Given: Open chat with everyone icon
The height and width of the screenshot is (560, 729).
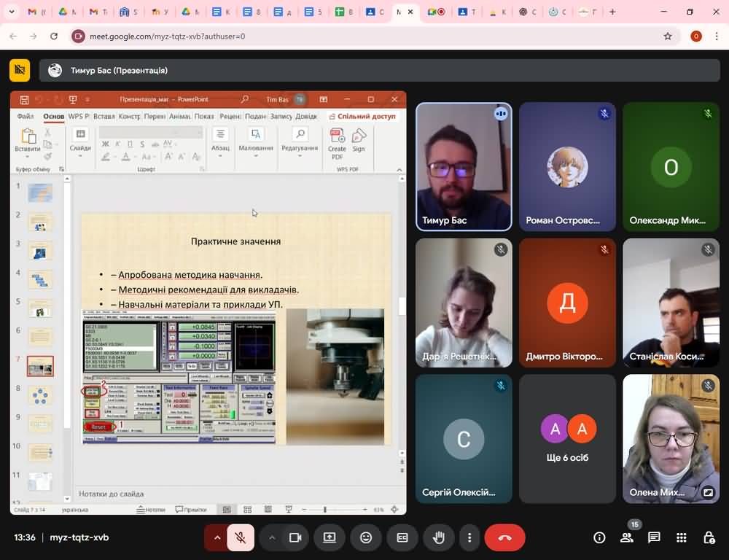Looking at the screenshot, I should click(x=654, y=537).
